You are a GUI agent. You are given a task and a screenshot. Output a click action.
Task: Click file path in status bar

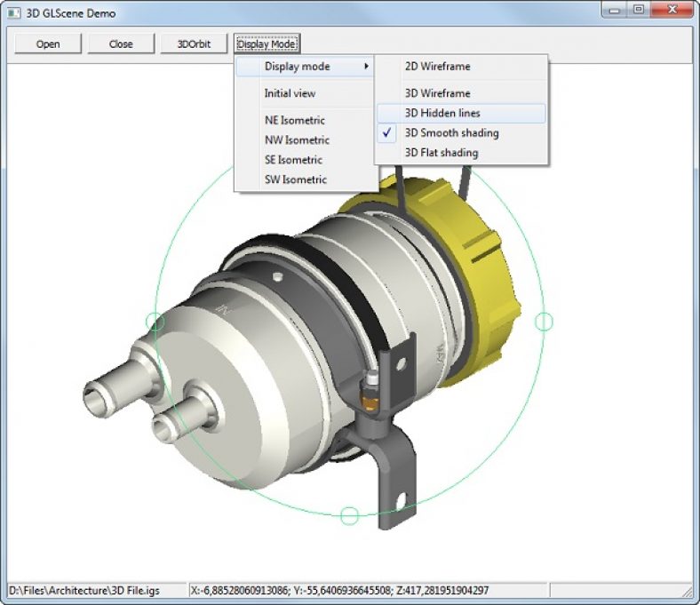84,591
